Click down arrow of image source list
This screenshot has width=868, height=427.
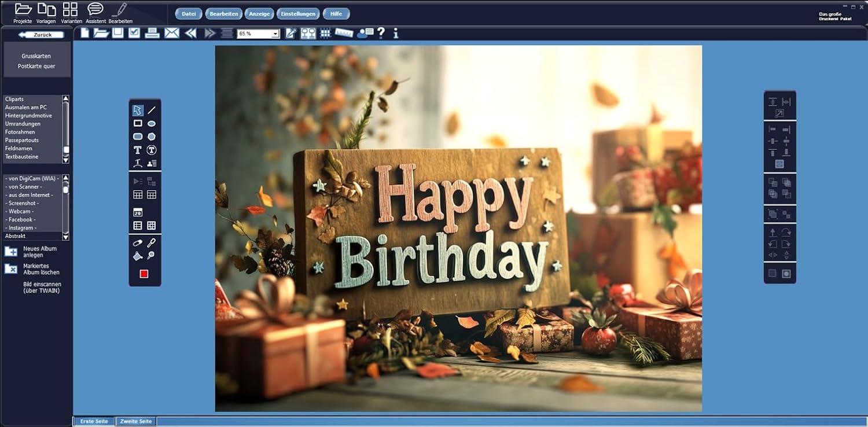(x=65, y=237)
